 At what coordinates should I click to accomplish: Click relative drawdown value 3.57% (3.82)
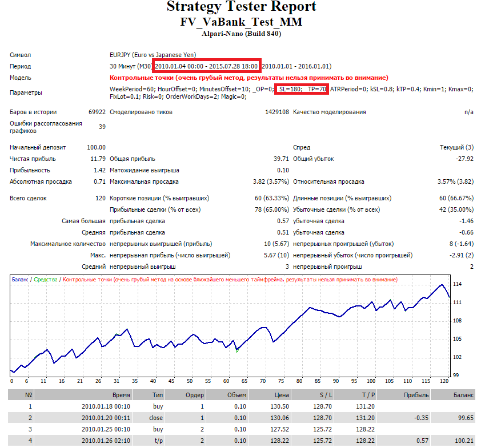pos(456,181)
